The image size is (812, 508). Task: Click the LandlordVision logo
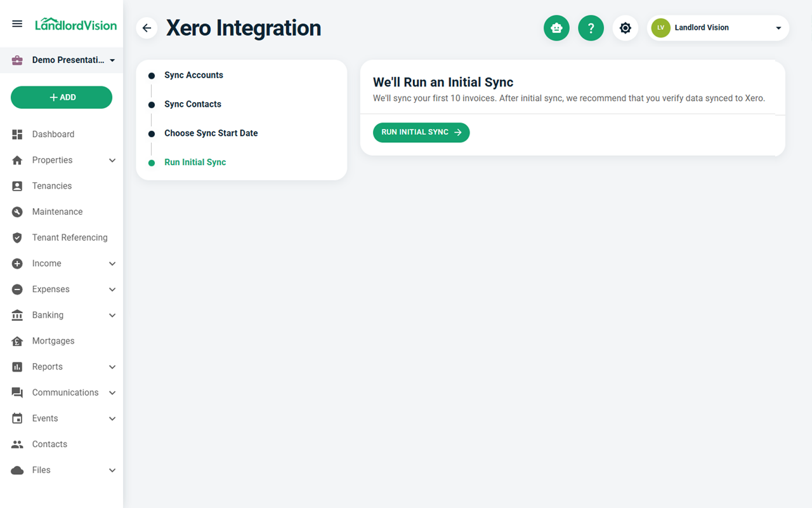[x=75, y=24]
